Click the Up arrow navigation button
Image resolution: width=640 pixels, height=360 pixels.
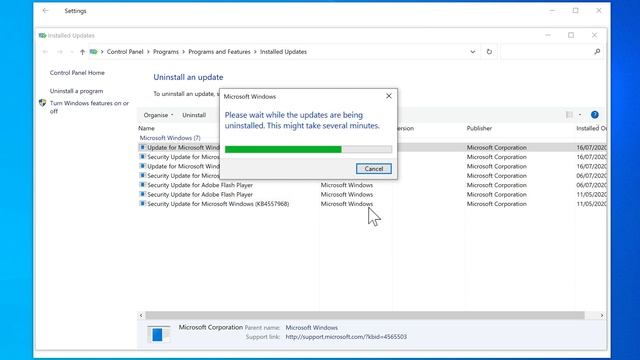(82, 52)
